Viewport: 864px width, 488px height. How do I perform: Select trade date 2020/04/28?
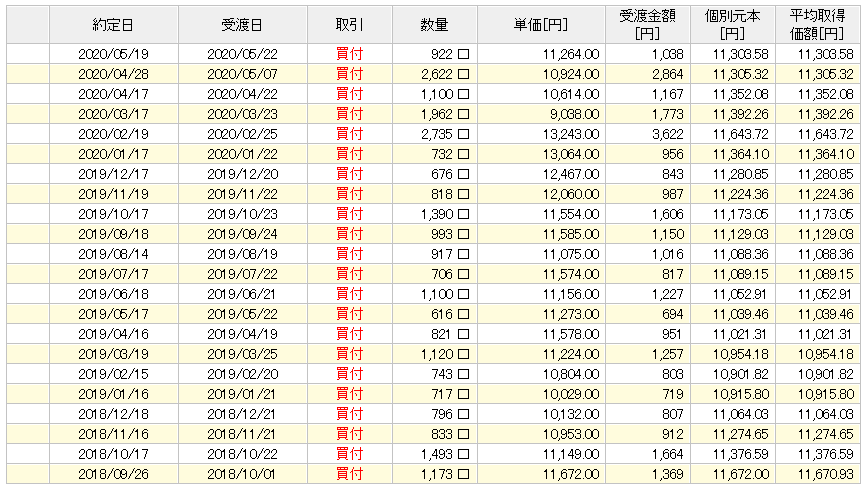point(114,74)
